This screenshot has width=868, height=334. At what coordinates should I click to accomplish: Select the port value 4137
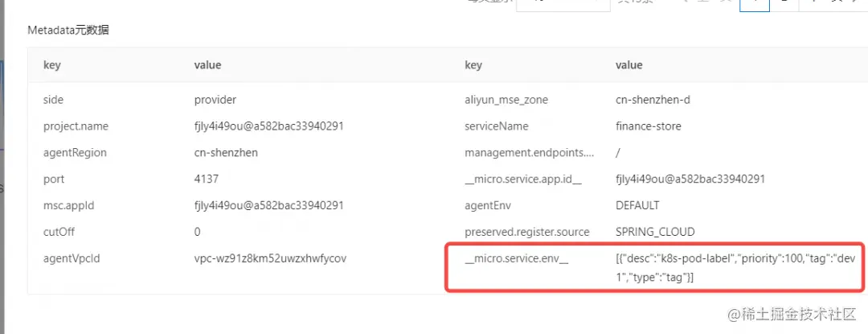(206, 179)
